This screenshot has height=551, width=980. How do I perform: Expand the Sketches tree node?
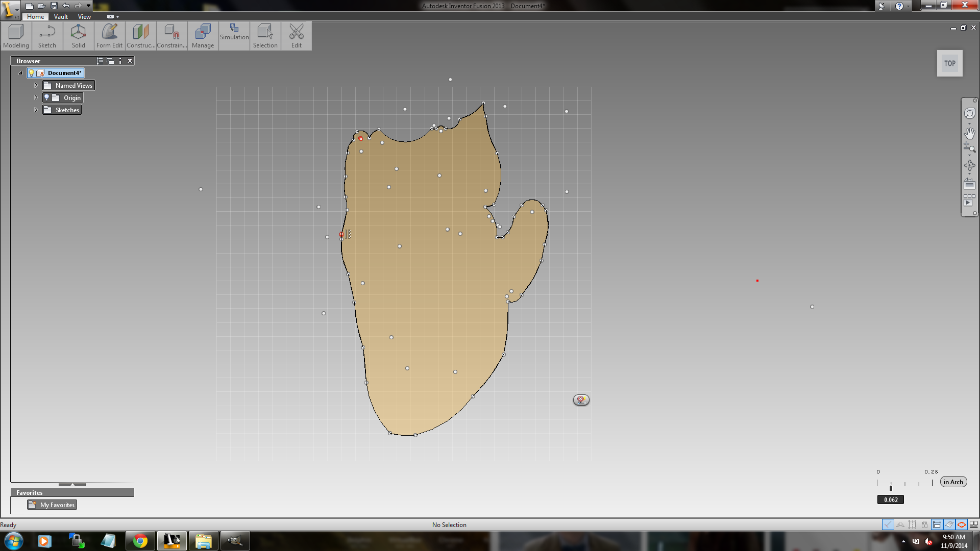coord(36,110)
